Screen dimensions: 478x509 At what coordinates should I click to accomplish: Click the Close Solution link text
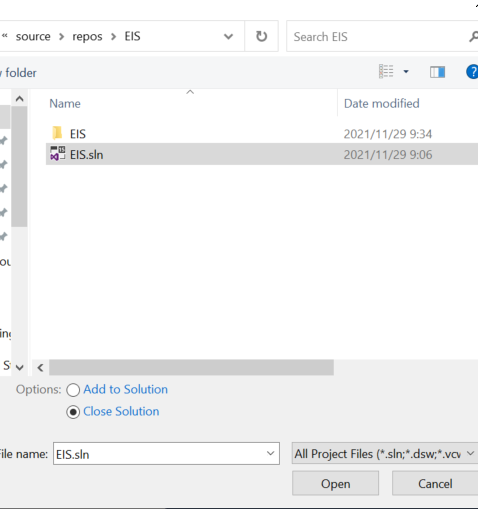[121, 411]
